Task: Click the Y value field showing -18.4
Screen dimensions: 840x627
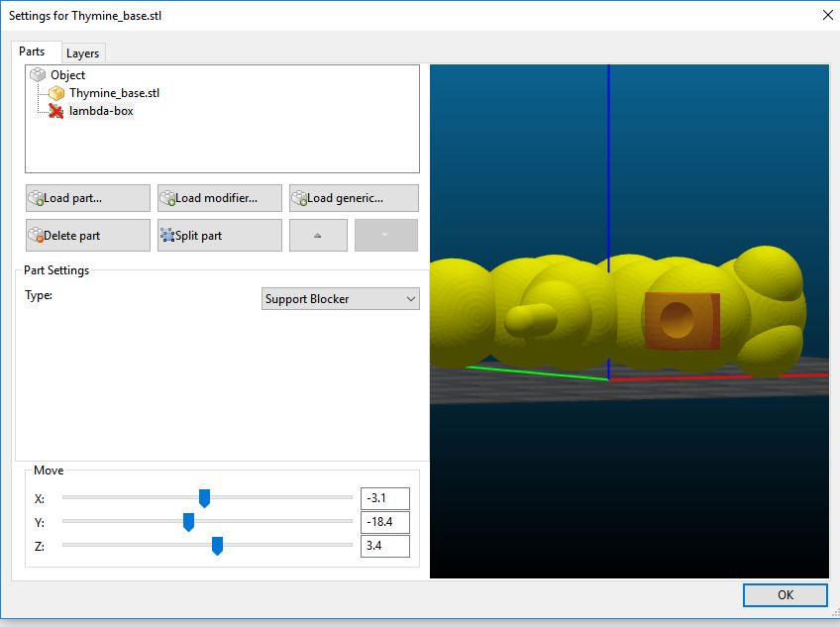Action: click(385, 522)
